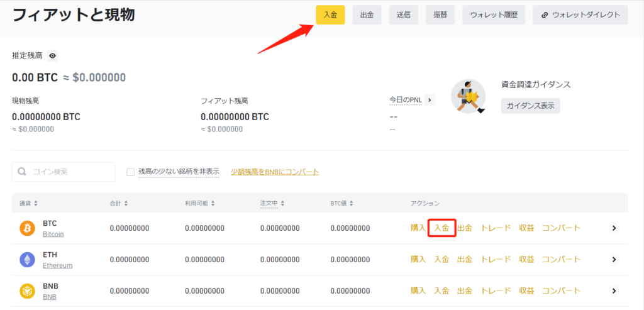This screenshot has height=310, width=644.
Task: Toggle the eye icon beside 推定残高
Action: coord(53,56)
